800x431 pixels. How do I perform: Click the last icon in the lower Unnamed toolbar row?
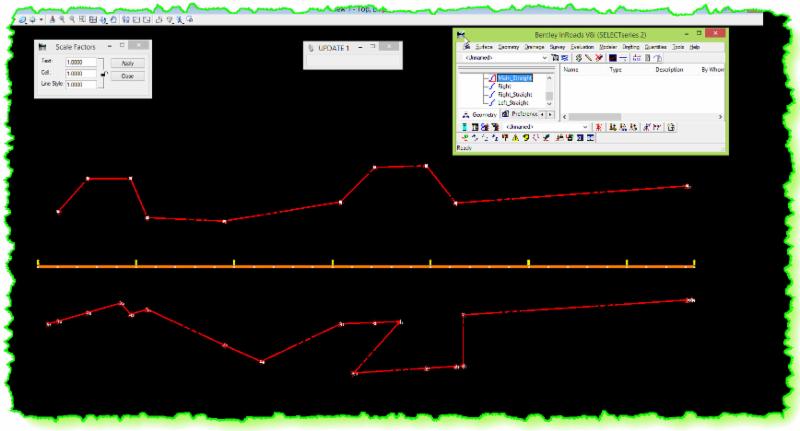671,127
